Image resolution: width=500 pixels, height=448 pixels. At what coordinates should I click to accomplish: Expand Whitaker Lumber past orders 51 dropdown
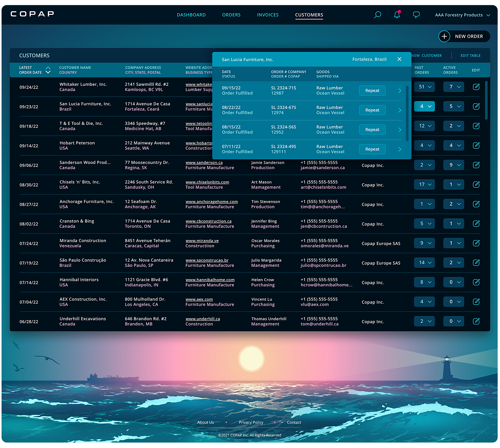click(424, 87)
